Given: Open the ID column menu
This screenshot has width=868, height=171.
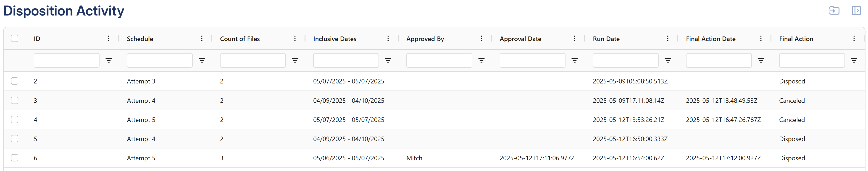Looking at the screenshot, I should click(x=108, y=38).
